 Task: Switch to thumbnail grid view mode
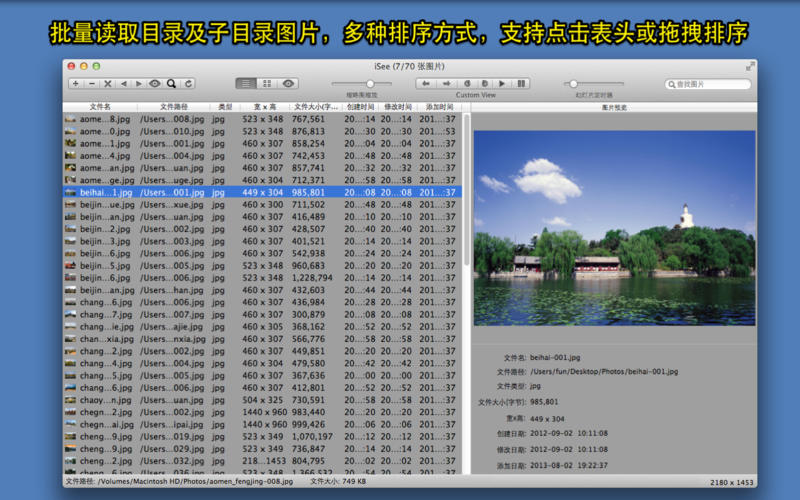[x=267, y=84]
